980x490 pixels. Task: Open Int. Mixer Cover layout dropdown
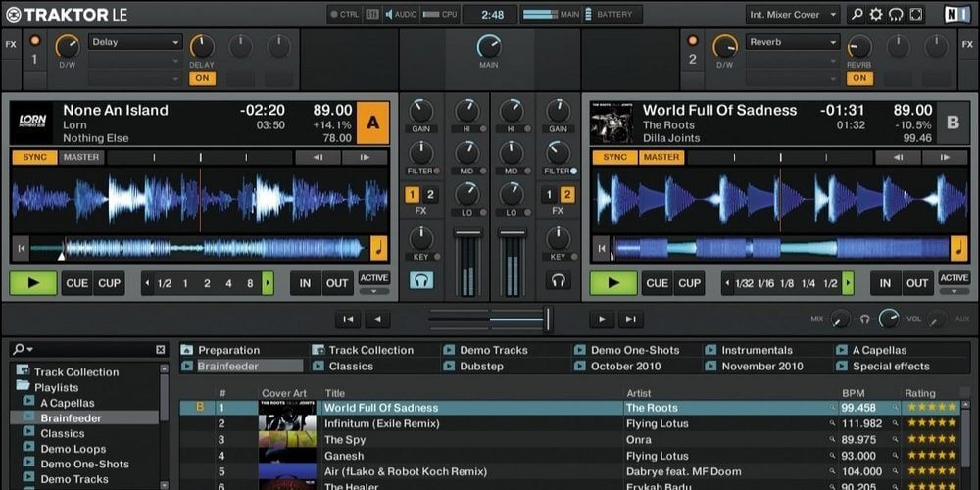tap(793, 14)
